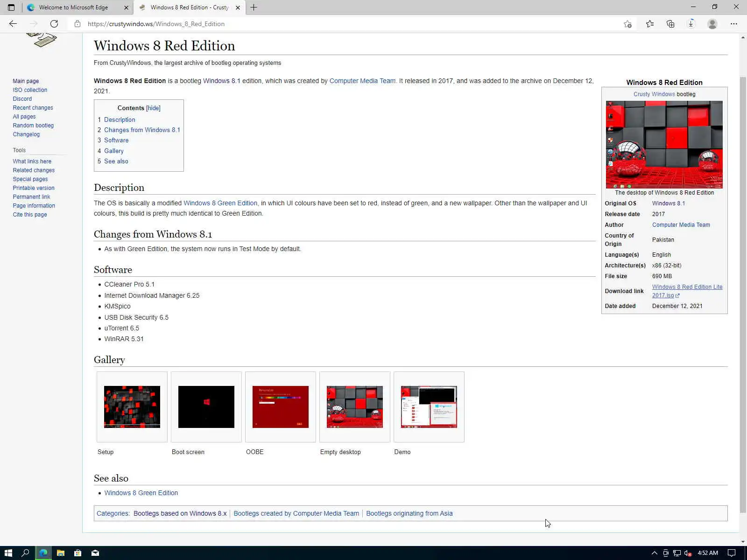
Task: View site information lock icon
Action: 78,24
